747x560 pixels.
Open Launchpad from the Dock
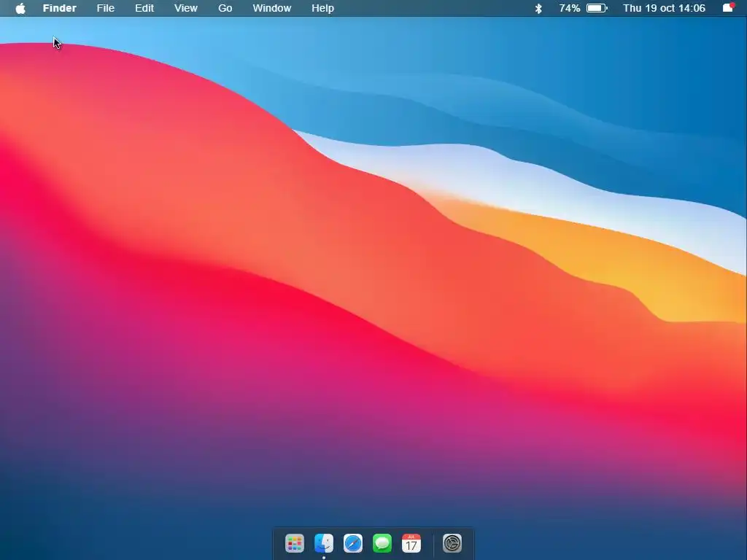coord(295,542)
